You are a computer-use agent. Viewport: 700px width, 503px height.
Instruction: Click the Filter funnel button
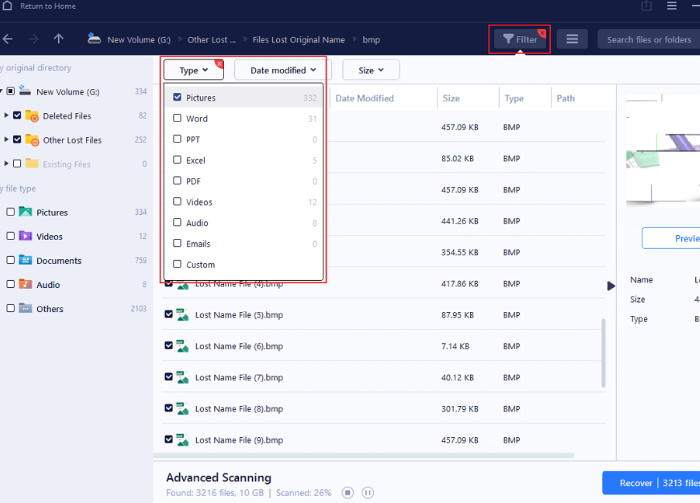[x=519, y=39]
